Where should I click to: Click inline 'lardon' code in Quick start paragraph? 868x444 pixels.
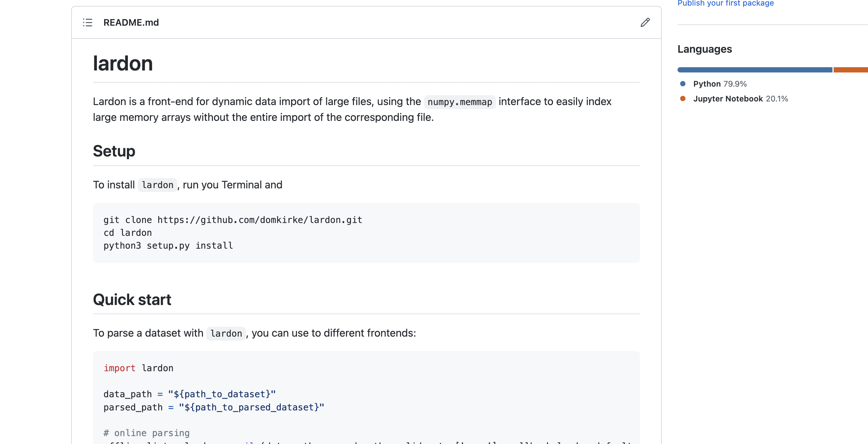point(226,334)
